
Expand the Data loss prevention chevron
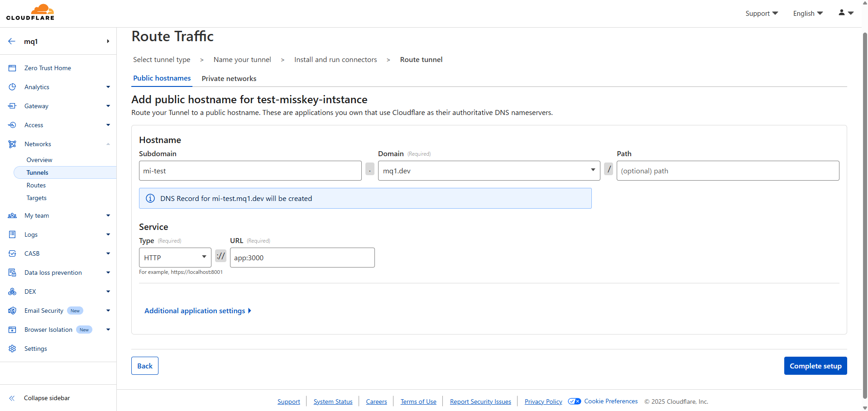coord(108,272)
